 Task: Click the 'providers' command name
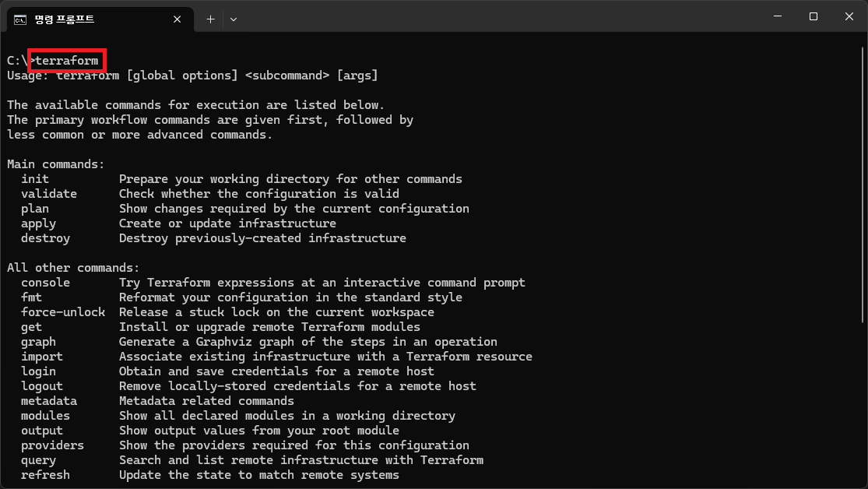pyautogui.click(x=52, y=445)
